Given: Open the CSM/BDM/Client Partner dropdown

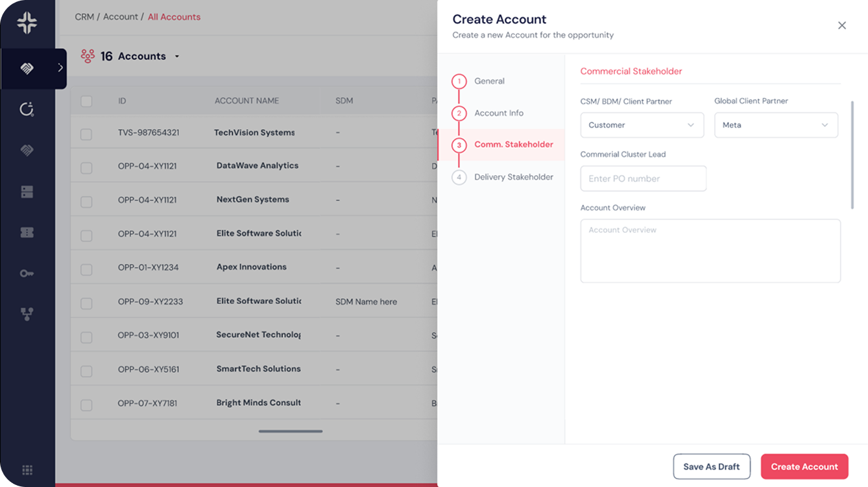Looking at the screenshot, I should pyautogui.click(x=642, y=125).
